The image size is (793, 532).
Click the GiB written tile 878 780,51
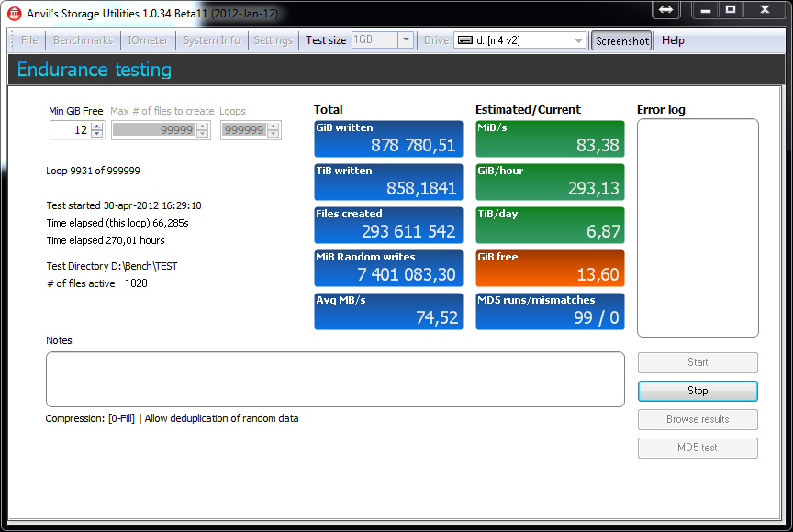(388, 139)
